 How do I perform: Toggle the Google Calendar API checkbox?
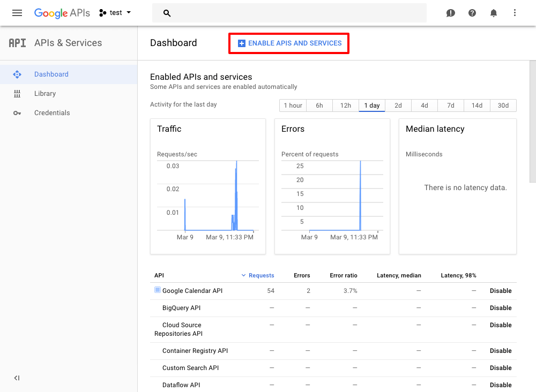(x=158, y=290)
